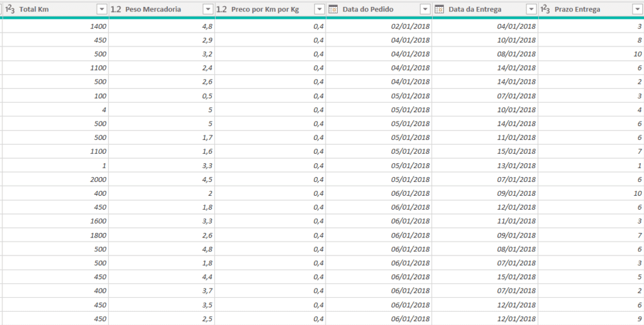This screenshot has height=325, width=644.
Task: Select Prazo Entrega cell showing 9
Action: [x=591, y=319]
